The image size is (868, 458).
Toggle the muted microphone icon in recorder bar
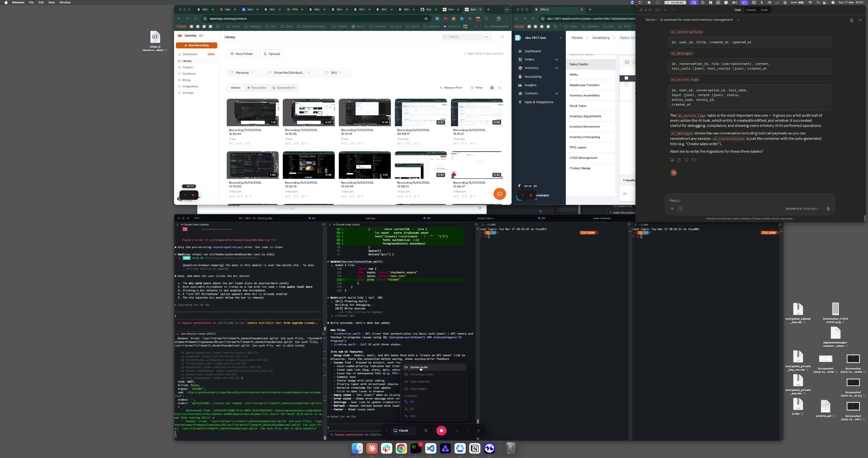(x=426, y=431)
